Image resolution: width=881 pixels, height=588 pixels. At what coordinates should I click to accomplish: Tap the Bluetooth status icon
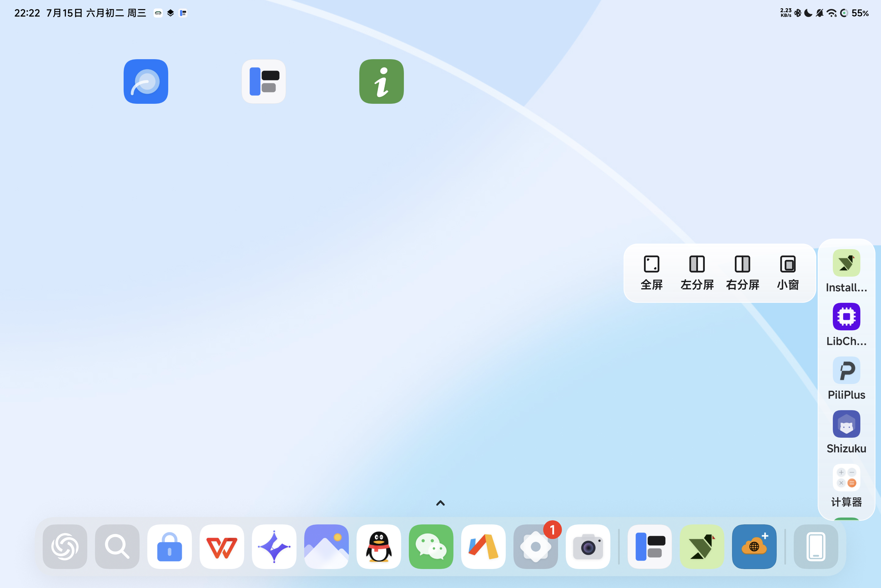click(x=797, y=13)
